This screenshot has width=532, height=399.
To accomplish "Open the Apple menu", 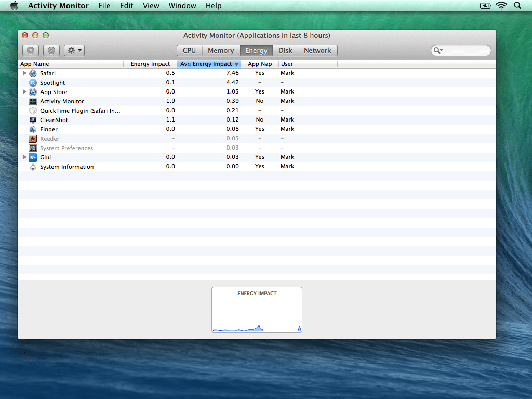I will pos(14,5).
